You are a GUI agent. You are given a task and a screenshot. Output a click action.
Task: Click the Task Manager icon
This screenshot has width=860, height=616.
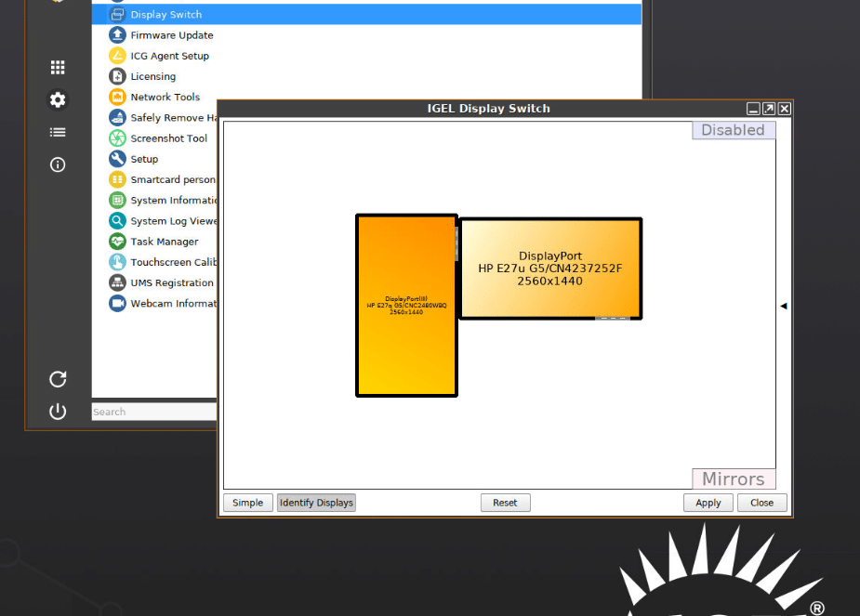(x=117, y=242)
